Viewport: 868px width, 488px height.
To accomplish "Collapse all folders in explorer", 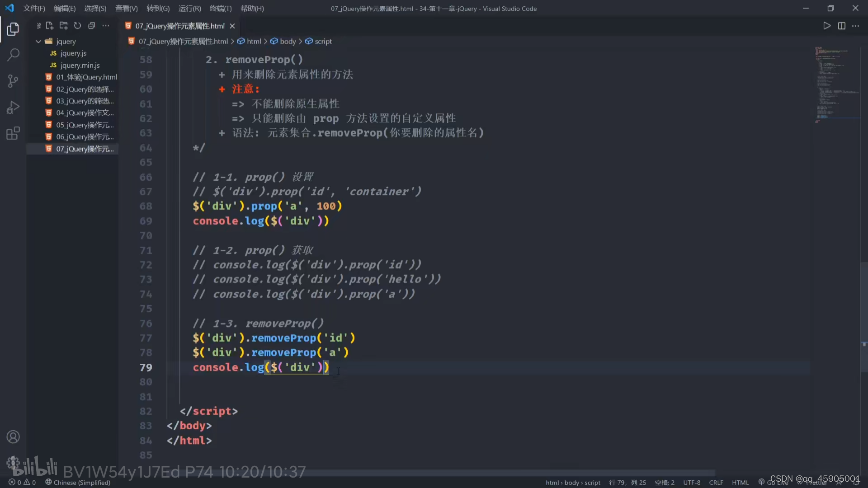I will pos(92,26).
